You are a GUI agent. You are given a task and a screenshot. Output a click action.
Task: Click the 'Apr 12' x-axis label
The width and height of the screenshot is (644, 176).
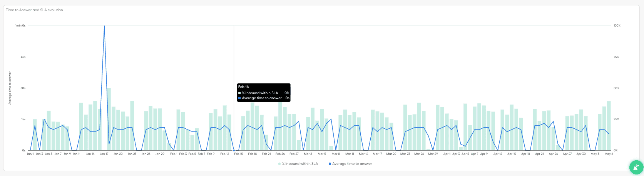(498, 154)
